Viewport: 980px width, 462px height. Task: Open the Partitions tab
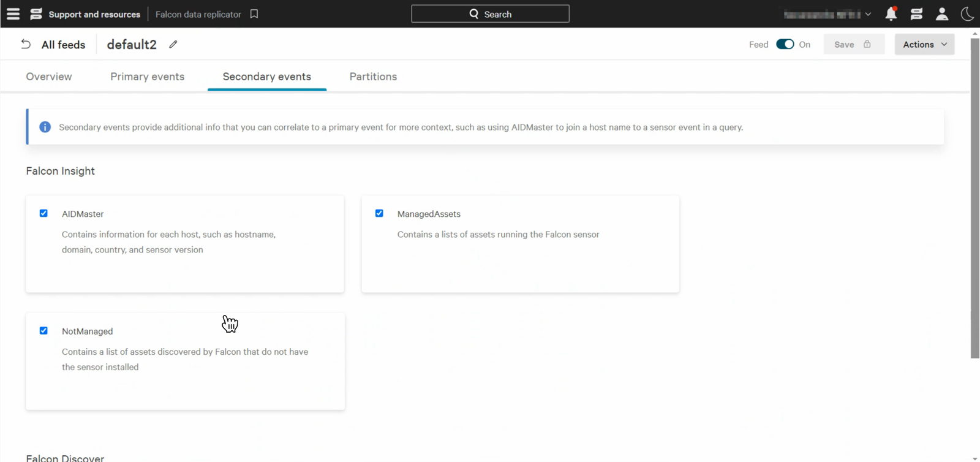pyautogui.click(x=373, y=77)
